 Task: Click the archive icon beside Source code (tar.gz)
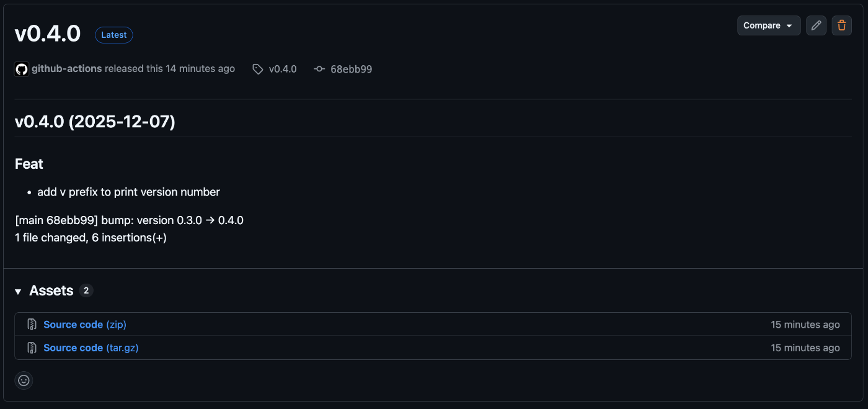click(32, 348)
